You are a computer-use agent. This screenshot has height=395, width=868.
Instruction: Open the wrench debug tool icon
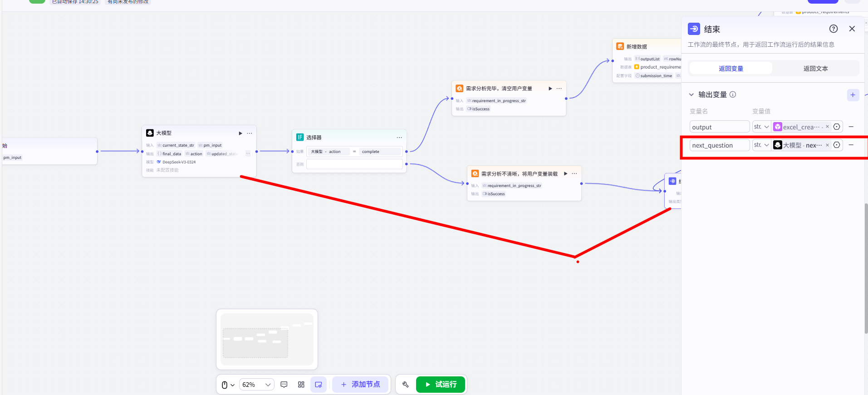click(x=406, y=385)
